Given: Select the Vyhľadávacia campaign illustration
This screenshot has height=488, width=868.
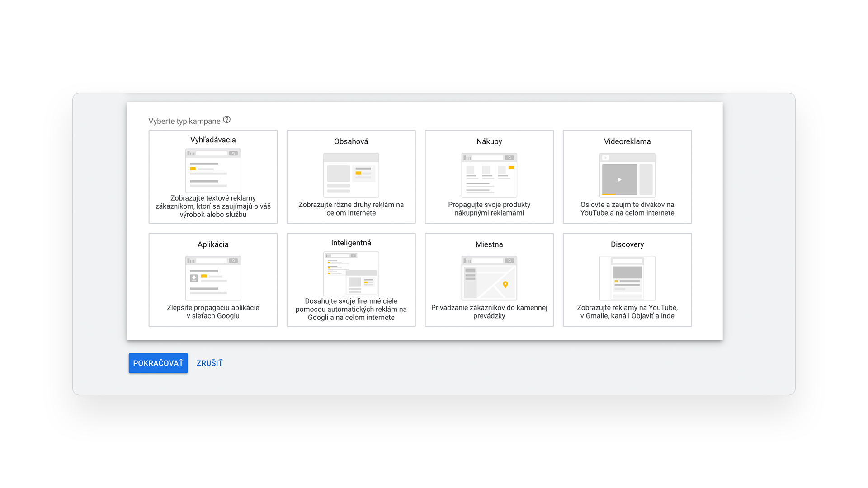Looking at the screenshot, I should (213, 171).
